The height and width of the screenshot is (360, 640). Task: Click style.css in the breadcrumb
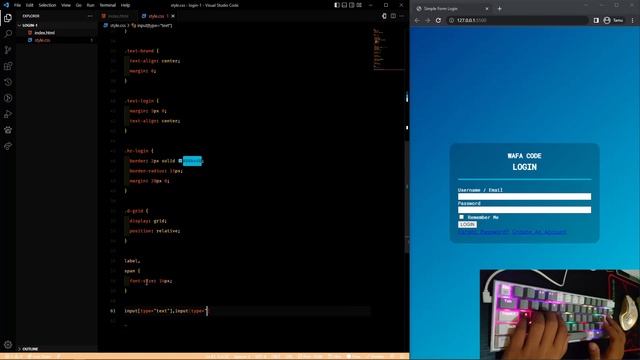[118, 25]
